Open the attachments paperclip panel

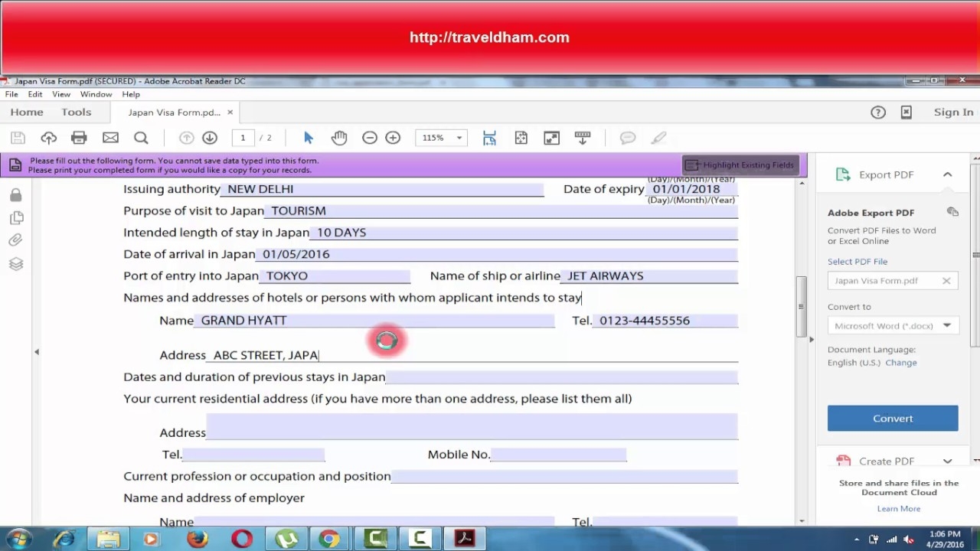[16, 240]
